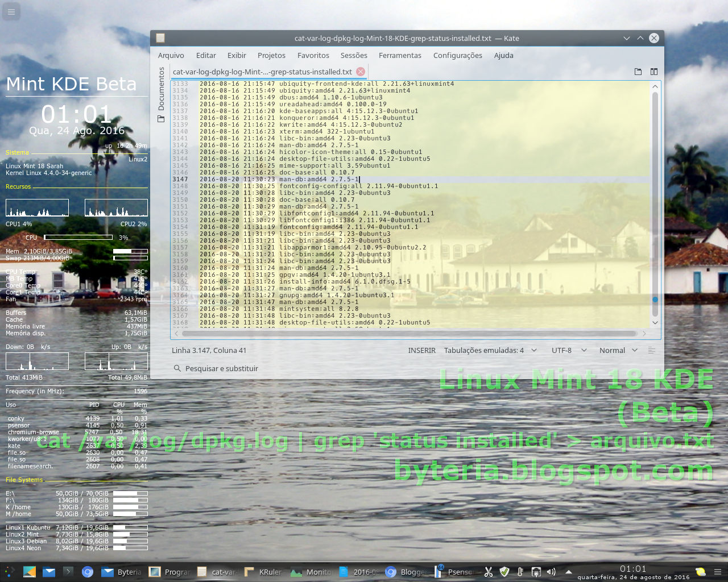Open the blue window-list icon in the panel
This screenshot has height=582, width=728.
(x=30, y=572)
